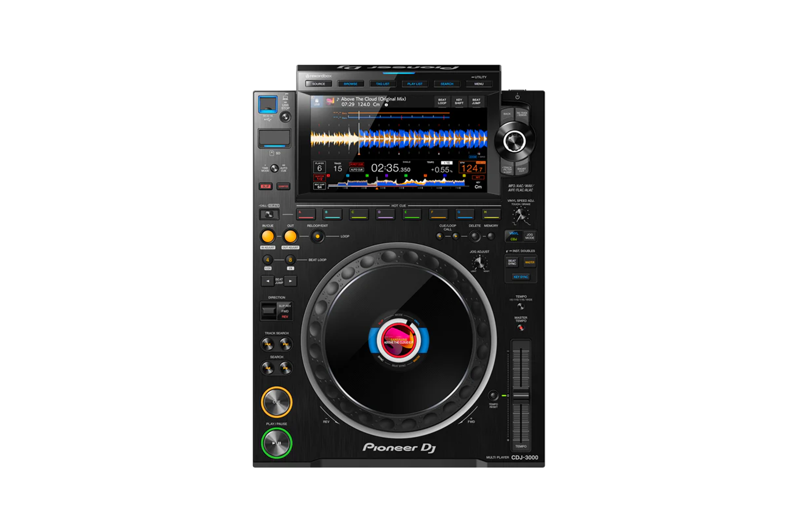The image size is (798, 532).
Task: Toggle the QUANTIZE button
Action: 283,186
